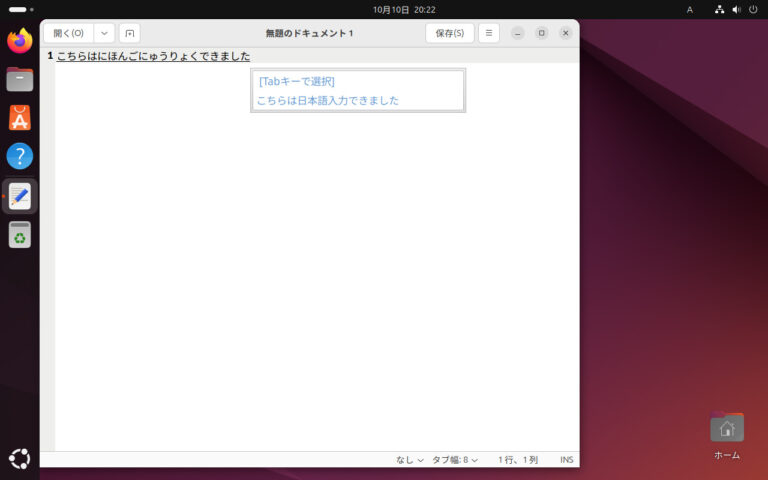Toggle INS insert/overwrite mode indicator
This screenshot has height=480, width=768.
coord(567,460)
